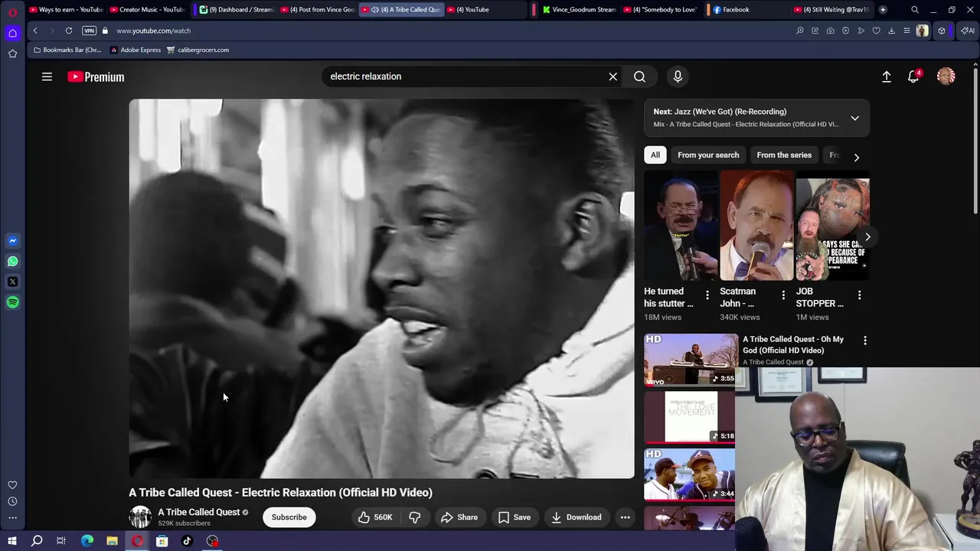The height and width of the screenshot is (551, 980).
Task: Open WhatsApp in the Opera sidebar
Action: [x=12, y=261]
